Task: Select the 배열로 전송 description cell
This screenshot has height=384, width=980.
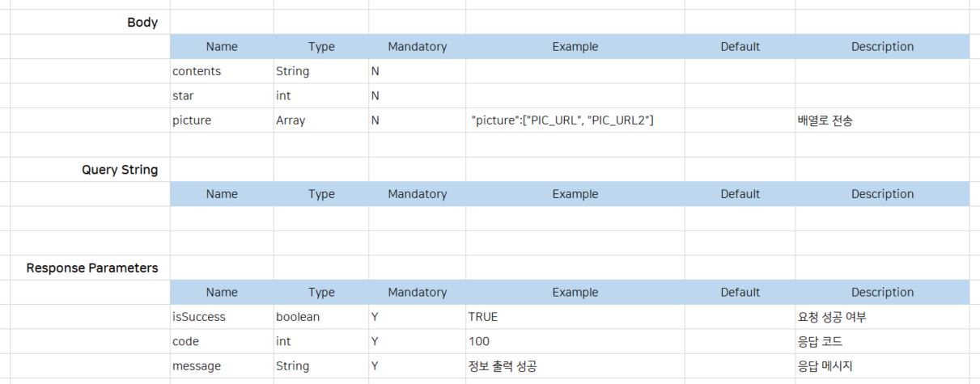Action: (825, 120)
